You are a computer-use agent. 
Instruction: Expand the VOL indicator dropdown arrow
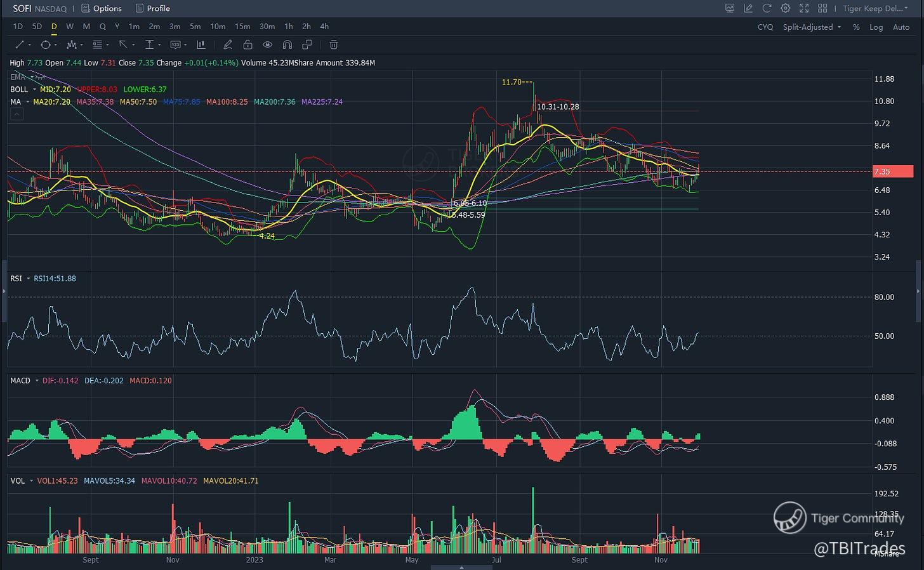pyautogui.click(x=31, y=481)
